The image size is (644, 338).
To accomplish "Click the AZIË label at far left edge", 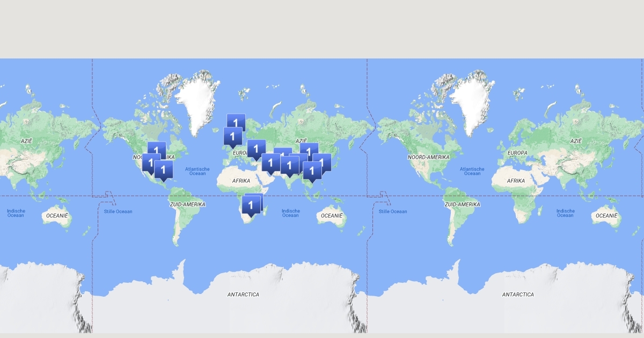I will [x=26, y=141].
